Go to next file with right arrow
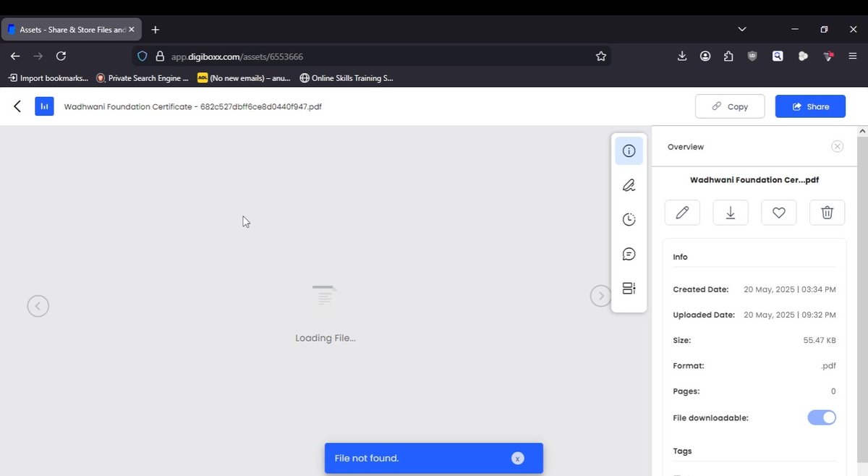868x476 pixels. click(600, 295)
